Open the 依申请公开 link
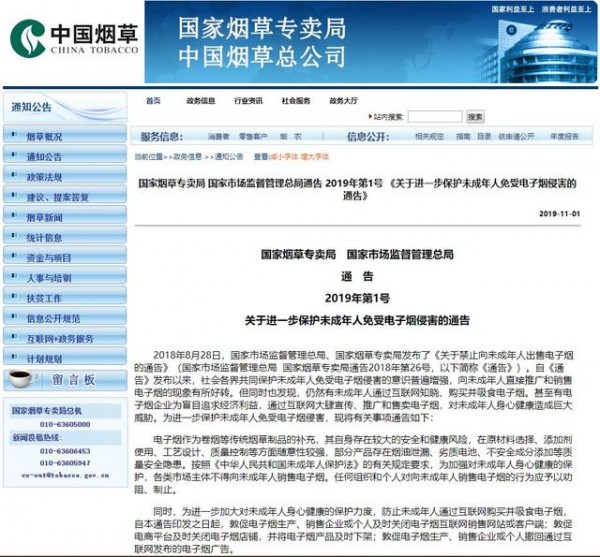The height and width of the screenshot is (557, 600). 516,137
